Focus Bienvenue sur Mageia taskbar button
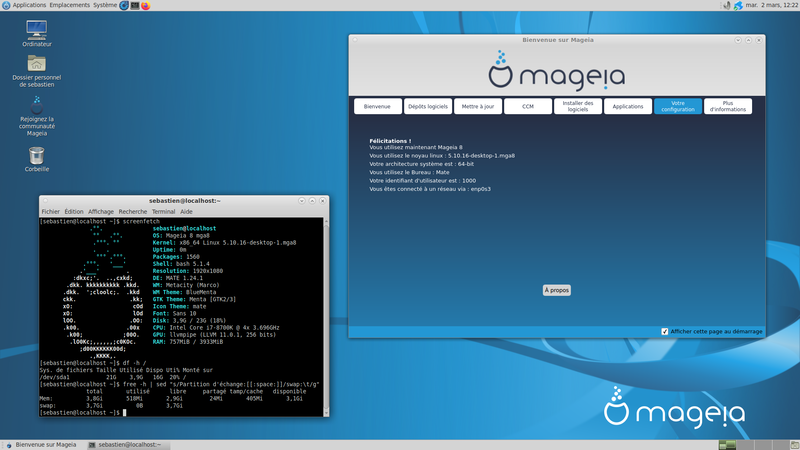The height and width of the screenshot is (450, 800). [42, 445]
